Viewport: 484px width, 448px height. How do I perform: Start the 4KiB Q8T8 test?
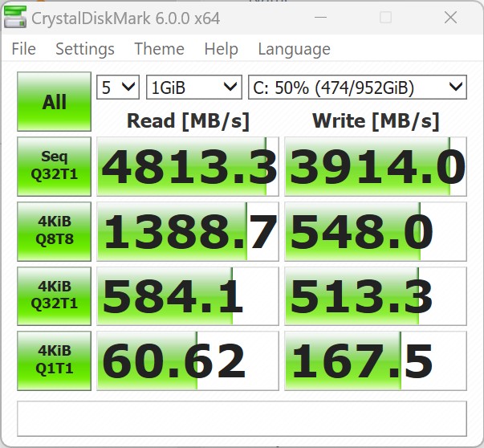[x=54, y=231]
